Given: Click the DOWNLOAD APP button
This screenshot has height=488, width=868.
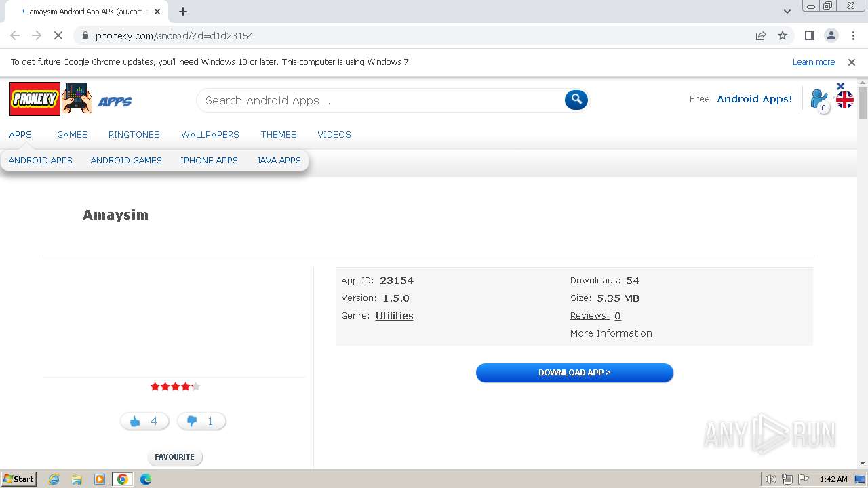Looking at the screenshot, I should click(574, 373).
